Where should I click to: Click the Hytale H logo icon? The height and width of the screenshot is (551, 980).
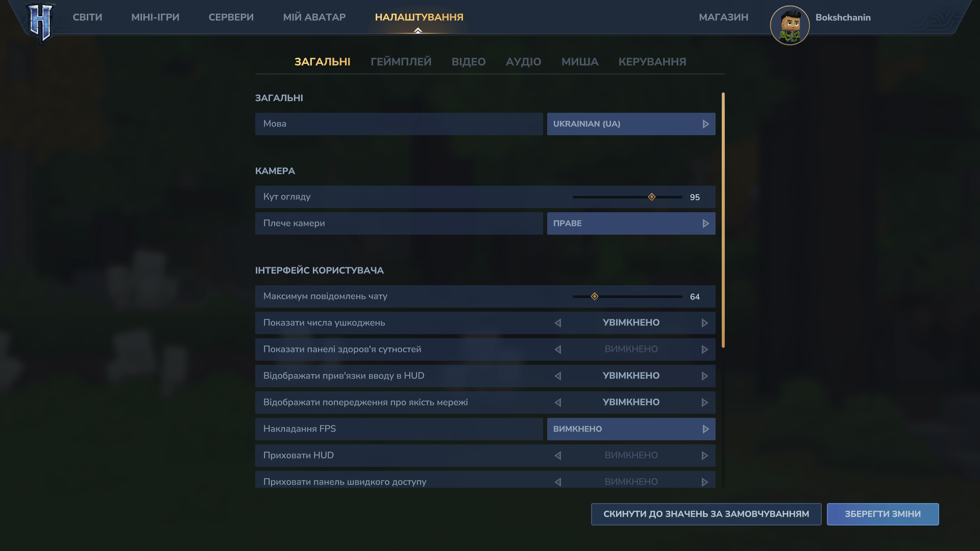pyautogui.click(x=40, y=22)
